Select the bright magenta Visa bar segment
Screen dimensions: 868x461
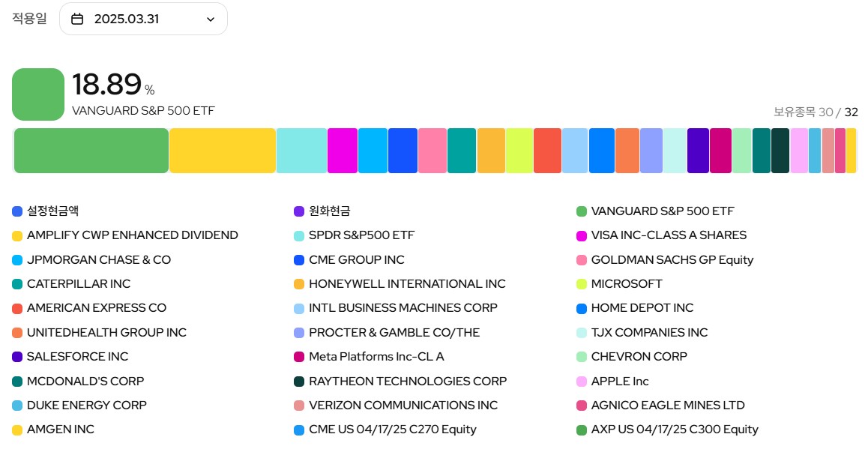342,151
